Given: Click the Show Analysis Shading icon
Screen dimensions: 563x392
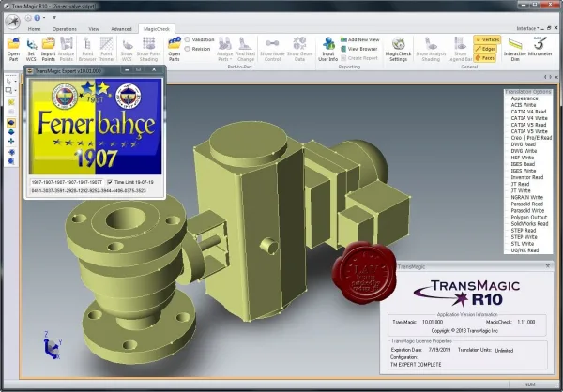Looking at the screenshot, I should coord(431,43).
